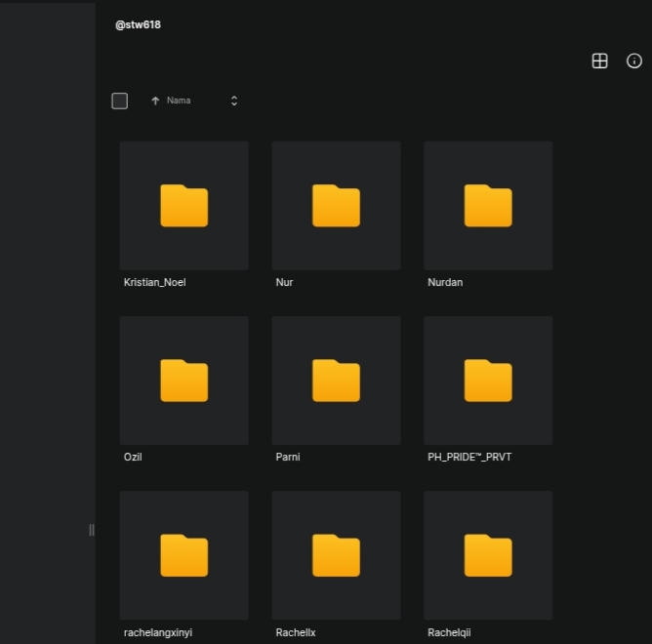Click the Rachellx folder name
The width and height of the screenshot is (652, 644).
click(296, 632)
